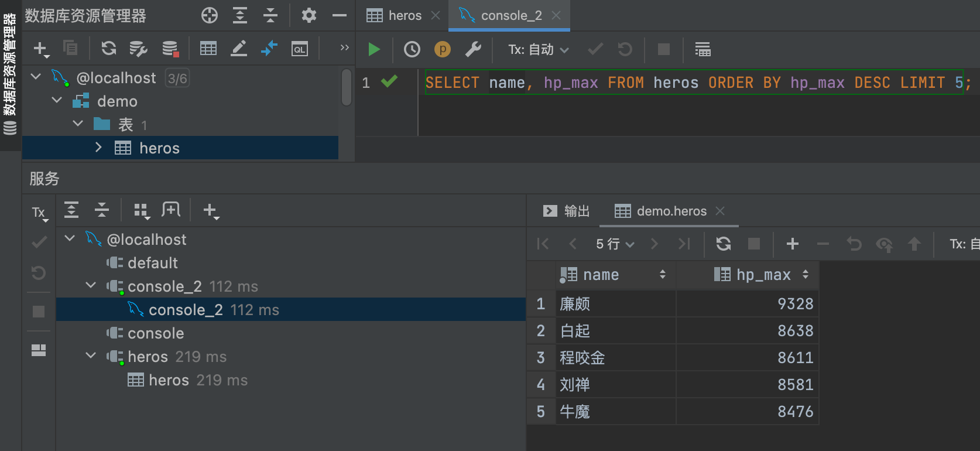Click the disconnect database icon with red square
Screen dimensions: 980x451
[170, 49]
